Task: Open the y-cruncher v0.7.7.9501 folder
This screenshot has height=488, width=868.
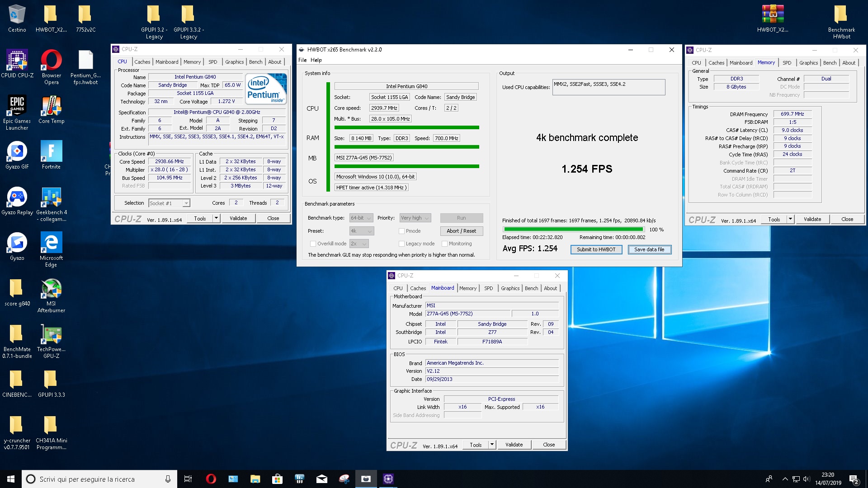Action: click(17, 432)
